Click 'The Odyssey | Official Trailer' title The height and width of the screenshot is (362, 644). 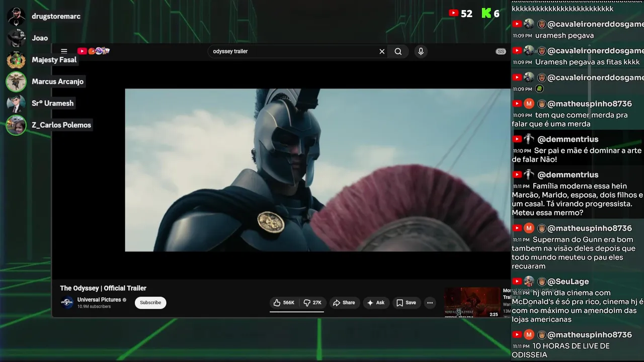point(103,288)
